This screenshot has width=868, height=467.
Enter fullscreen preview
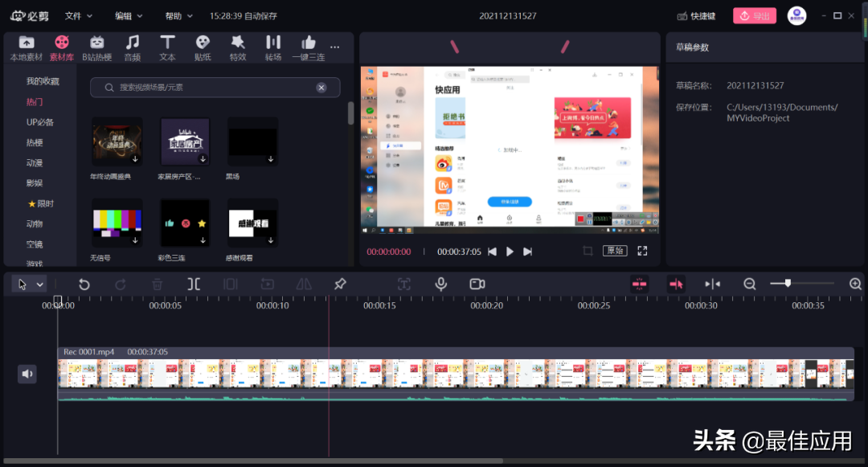point(642,252)
